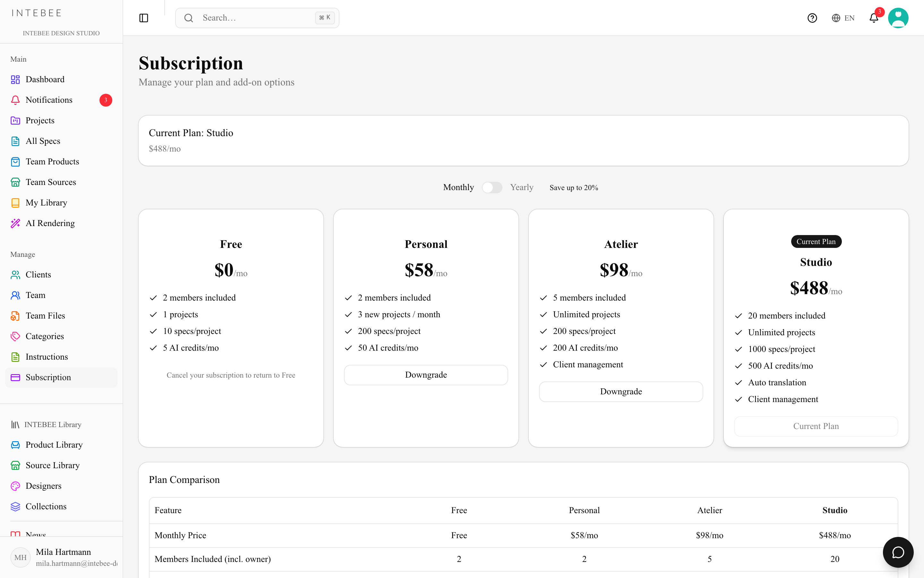Open the Subscription menu item
The width and height of the screenshot is (924, 578).
pos(61,378)
